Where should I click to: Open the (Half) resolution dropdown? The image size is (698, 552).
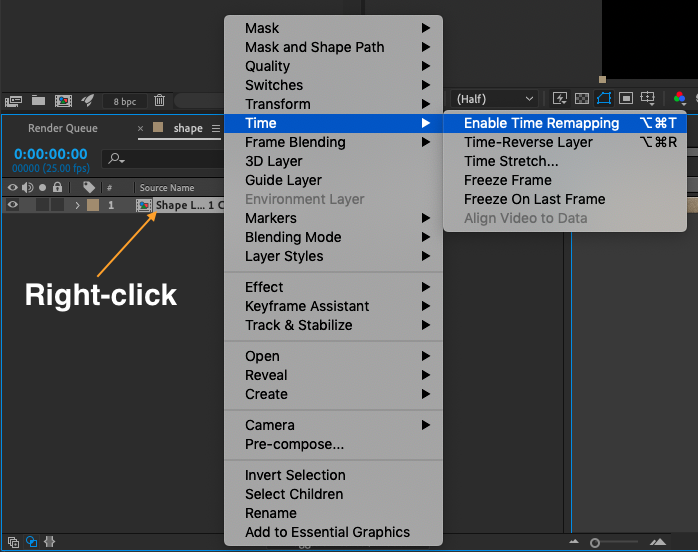pyautogui.click(x=495, y=99)
